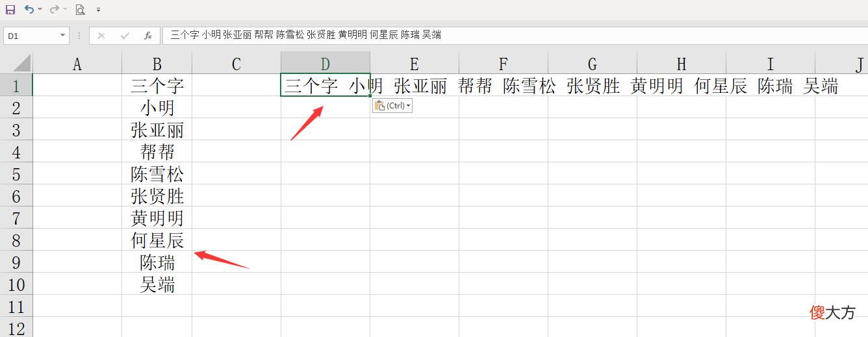Screen dimensions: 868x337
Task: Click cell B8 containing 何星辰
Action: tap(157, 240)
